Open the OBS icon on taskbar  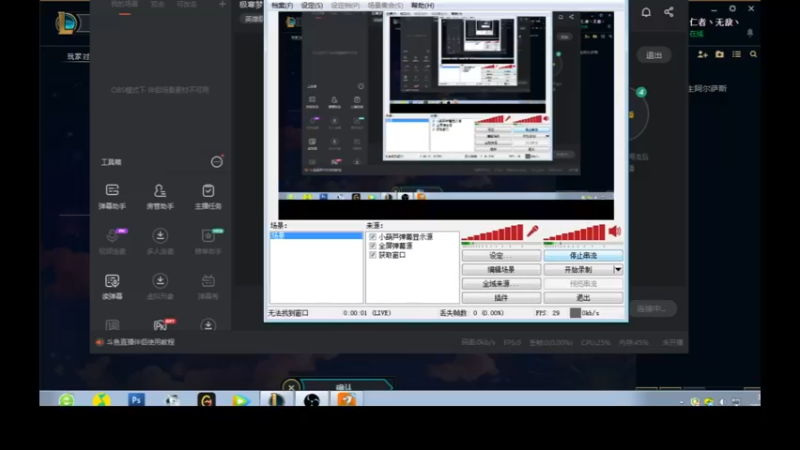[x=312, y=401]
